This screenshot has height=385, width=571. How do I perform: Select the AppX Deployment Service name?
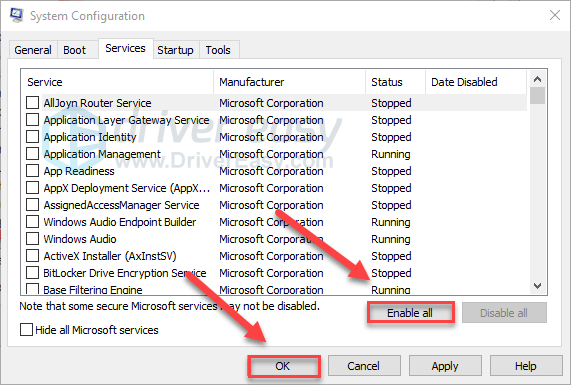127,188
